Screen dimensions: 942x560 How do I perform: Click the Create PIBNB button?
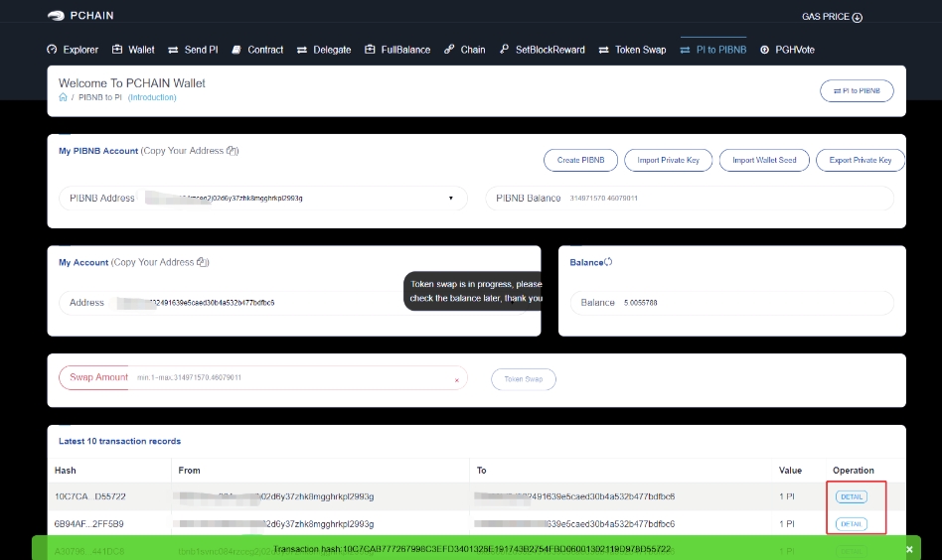point(580,160)
